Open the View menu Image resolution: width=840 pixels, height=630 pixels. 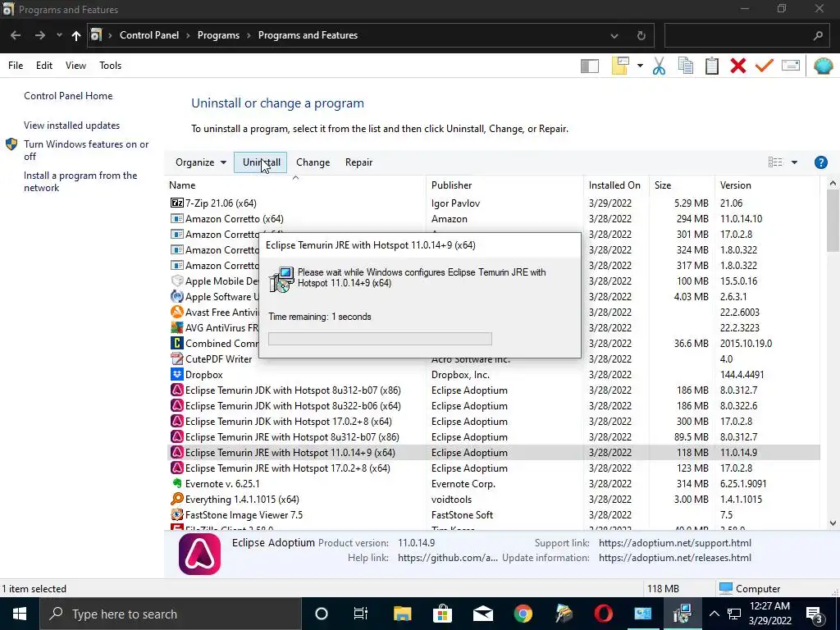[75, 66]
